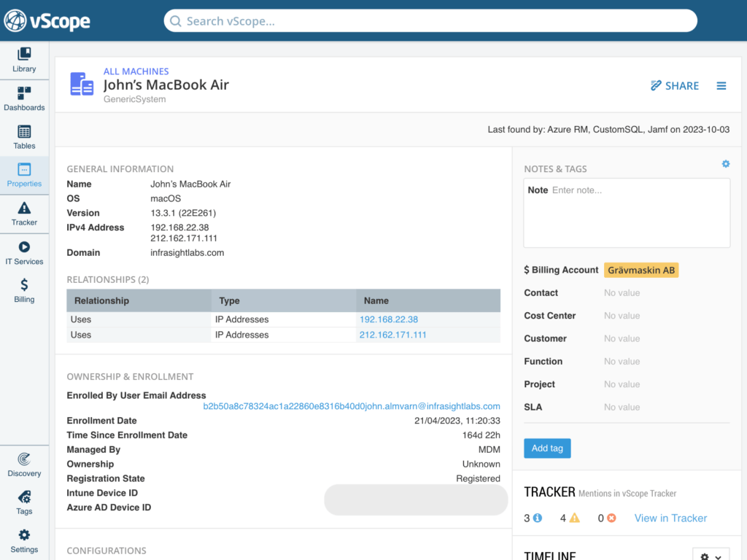
Task: Open Settings gear in the sidebar
Action: click(24, 541)
